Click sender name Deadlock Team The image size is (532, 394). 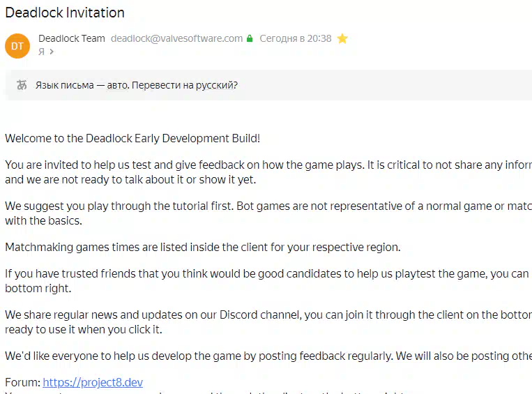coord(72,38)
